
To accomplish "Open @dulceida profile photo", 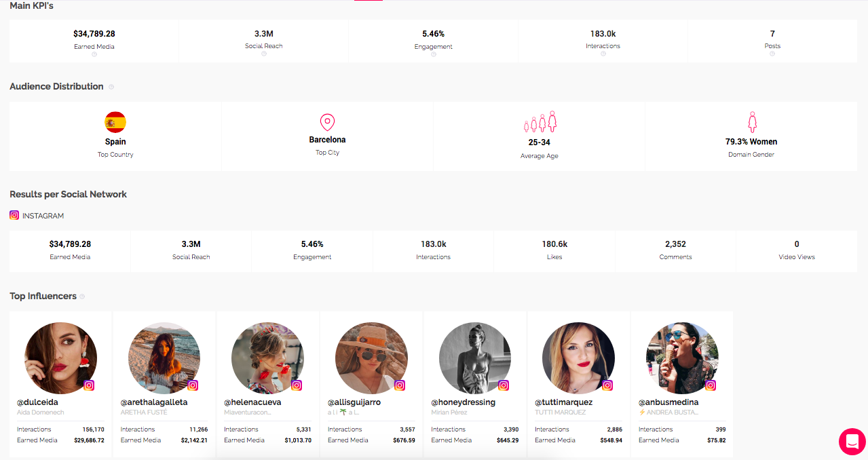I will [x=60, y=358].
